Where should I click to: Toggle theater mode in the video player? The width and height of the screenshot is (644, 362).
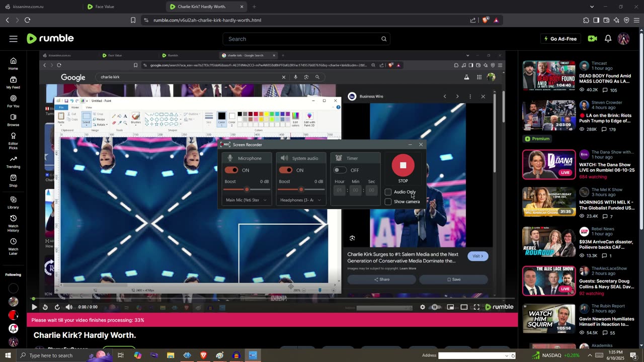464,307
